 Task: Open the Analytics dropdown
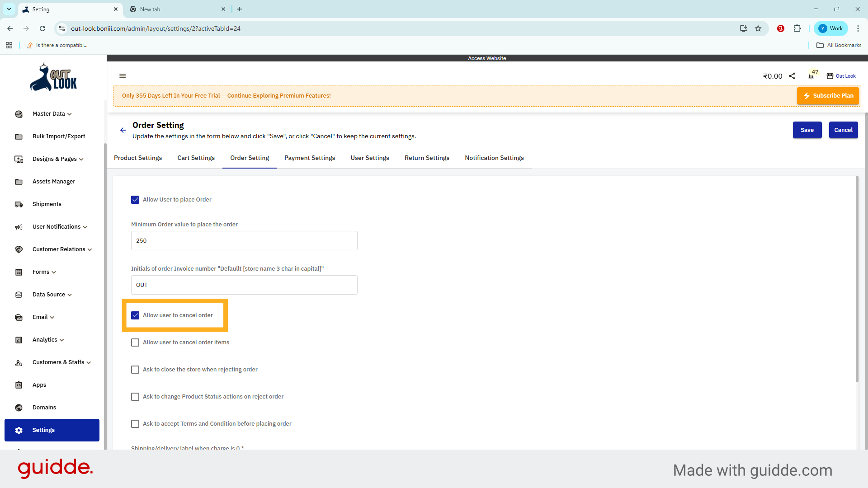click(x=44, y=339)
